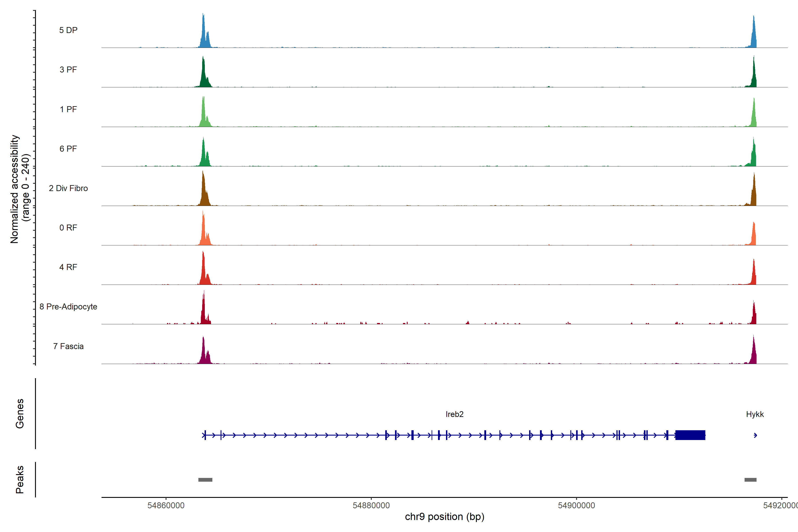Click the 54880000 axis tick label
The image size is (798, 532).
coord(371,506)
